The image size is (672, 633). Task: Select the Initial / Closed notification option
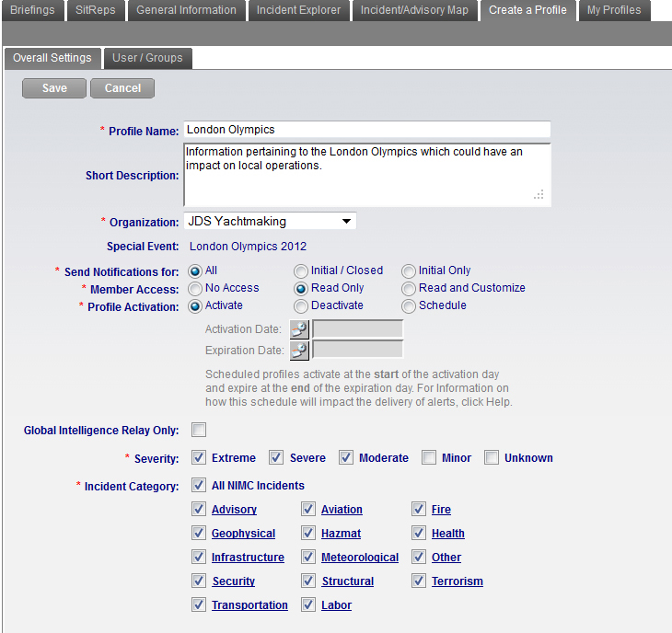[x=301, y=270]
